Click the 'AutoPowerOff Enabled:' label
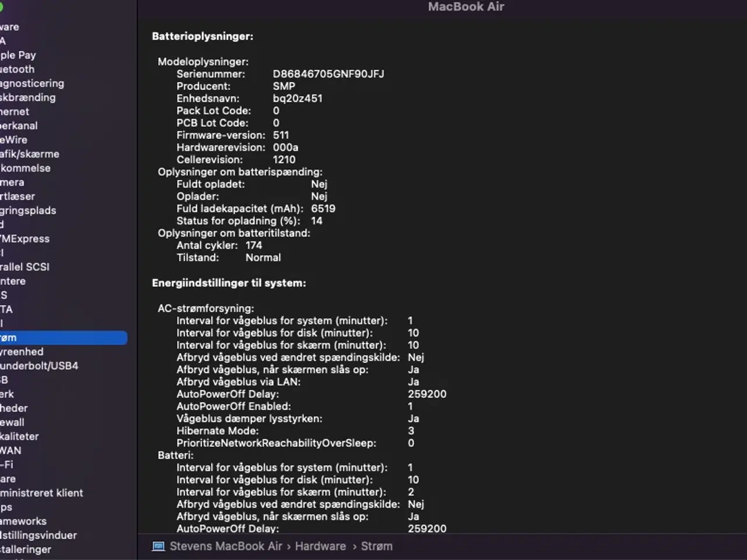 click(233, 407)
